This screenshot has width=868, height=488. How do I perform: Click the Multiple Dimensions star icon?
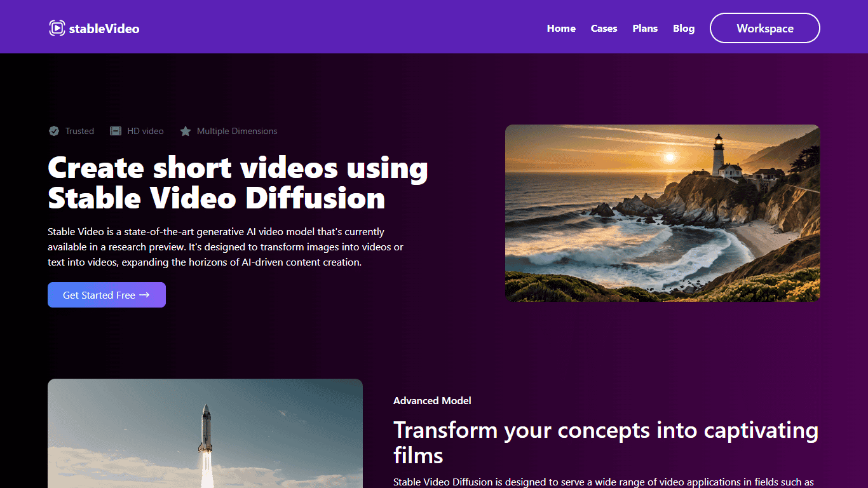coord(185,131)
